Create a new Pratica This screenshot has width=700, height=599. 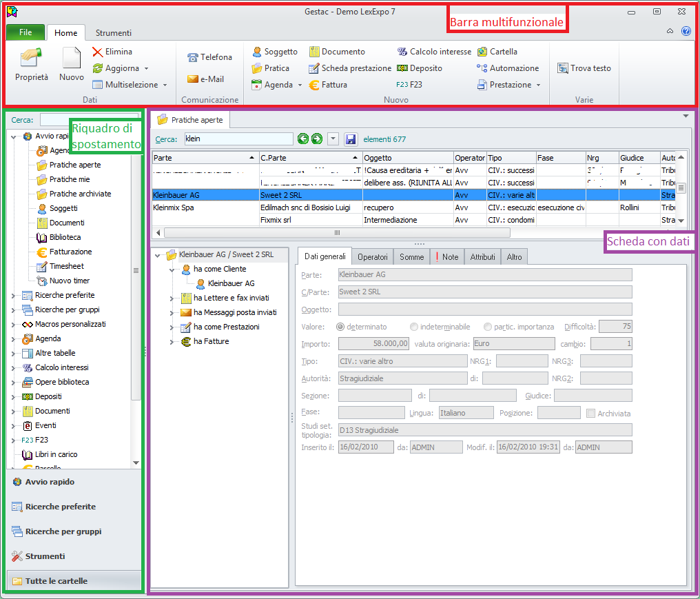271,68
